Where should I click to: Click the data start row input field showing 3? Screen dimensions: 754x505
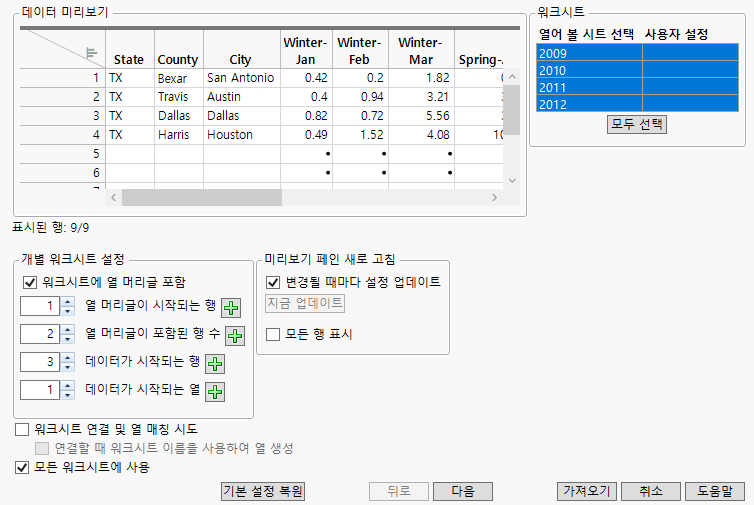[40, 362]
